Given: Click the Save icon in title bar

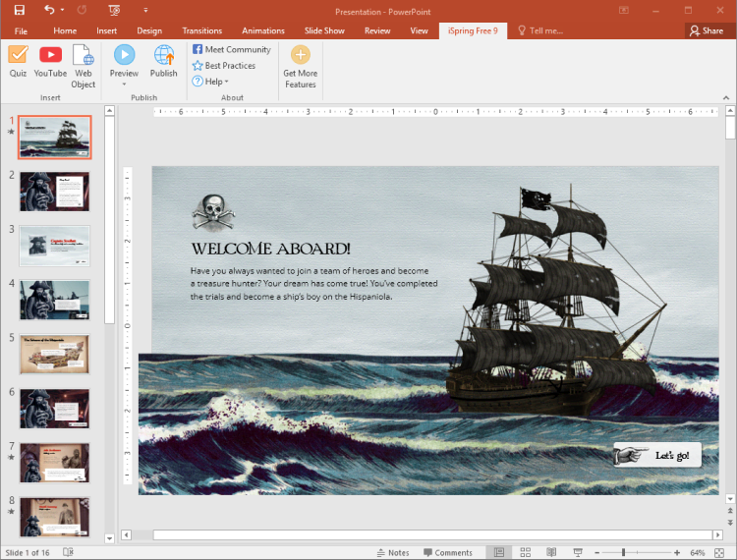Looking at the screenshot, I should click(x=19, y=10).
